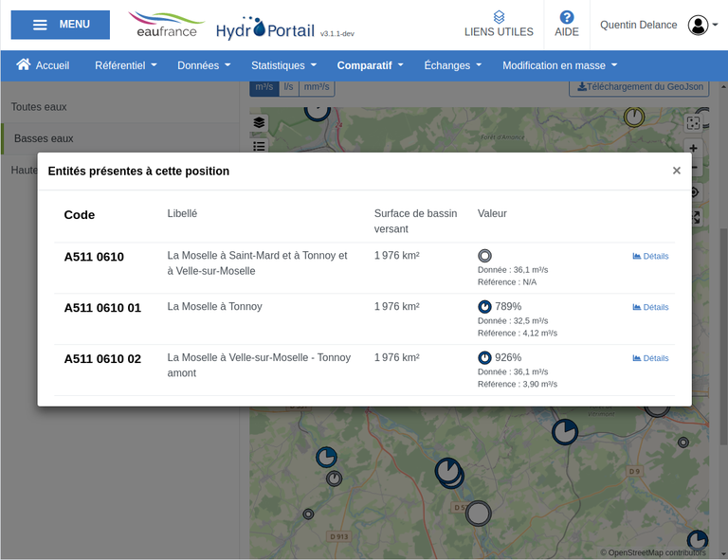The image size is (728, 560).
Task: Click the download icon in GeoJson button
Action: (x=581, y=87)
